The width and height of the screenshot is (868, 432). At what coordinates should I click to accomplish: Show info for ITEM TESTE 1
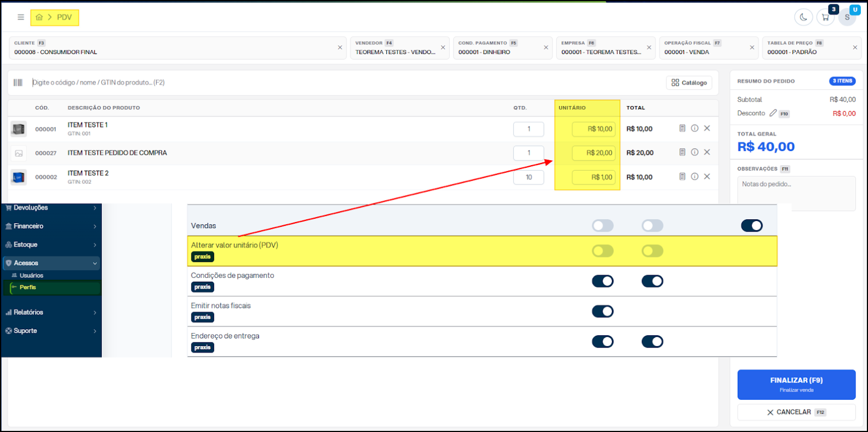pos(695,129)
